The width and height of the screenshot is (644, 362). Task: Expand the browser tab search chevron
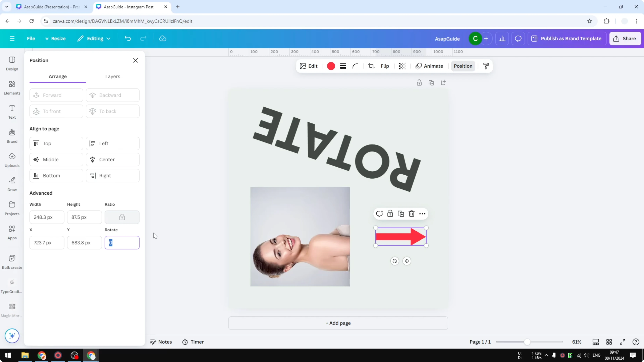(x=6, y=7)
